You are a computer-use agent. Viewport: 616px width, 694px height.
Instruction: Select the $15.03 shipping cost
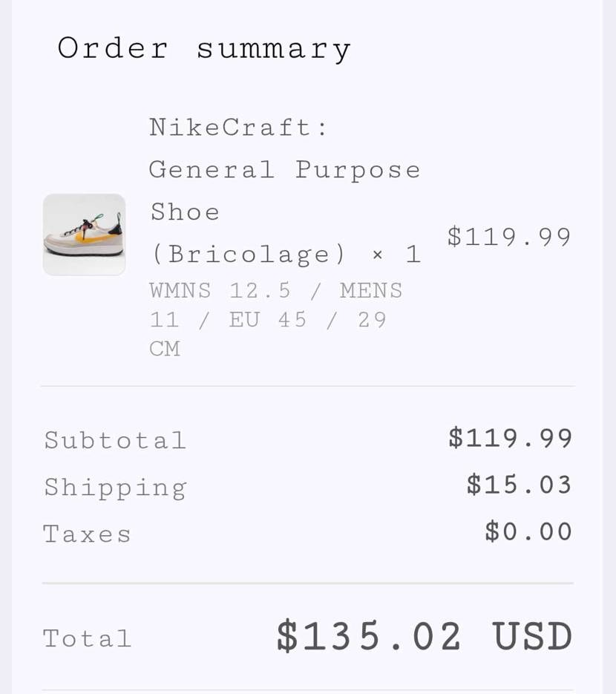pyautogui.click(x=519, y=485)
